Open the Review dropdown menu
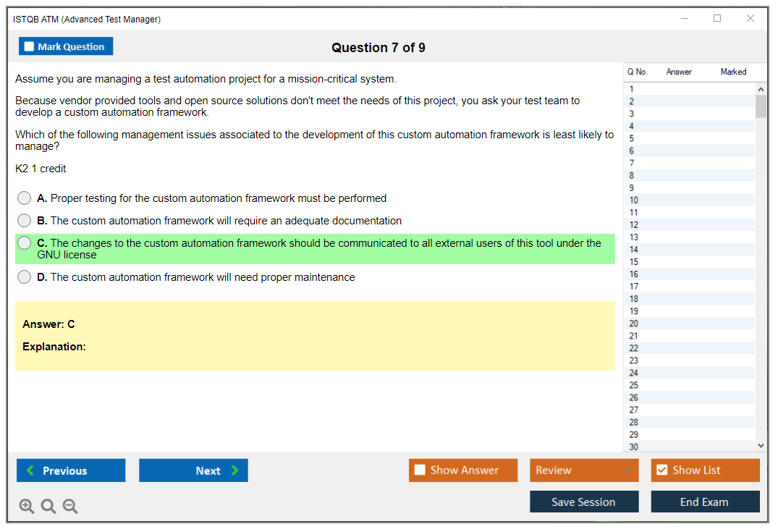The height and width of the screenshot is (532, 778). click(x=584, y=470)
